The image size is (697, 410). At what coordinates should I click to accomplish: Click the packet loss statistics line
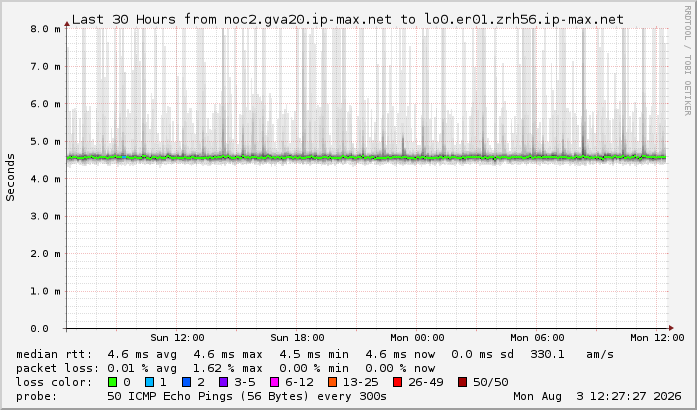coord(225,368)
